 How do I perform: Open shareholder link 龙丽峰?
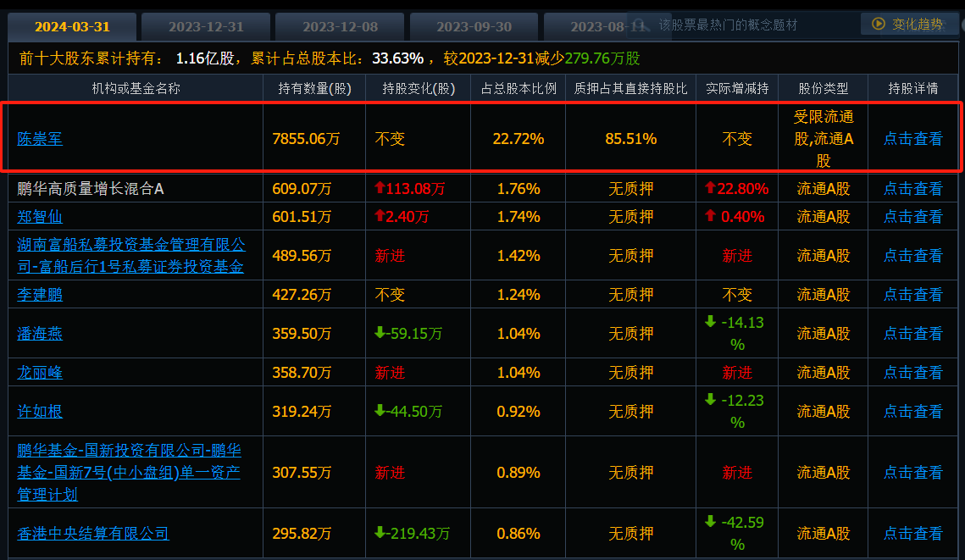(x=40, y=372)
